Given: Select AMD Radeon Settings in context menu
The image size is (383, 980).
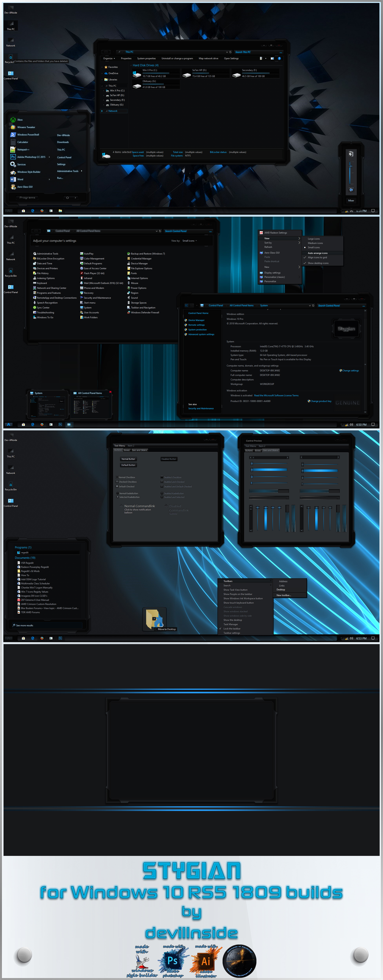Looking at the screenshot, I should point(280,232).
